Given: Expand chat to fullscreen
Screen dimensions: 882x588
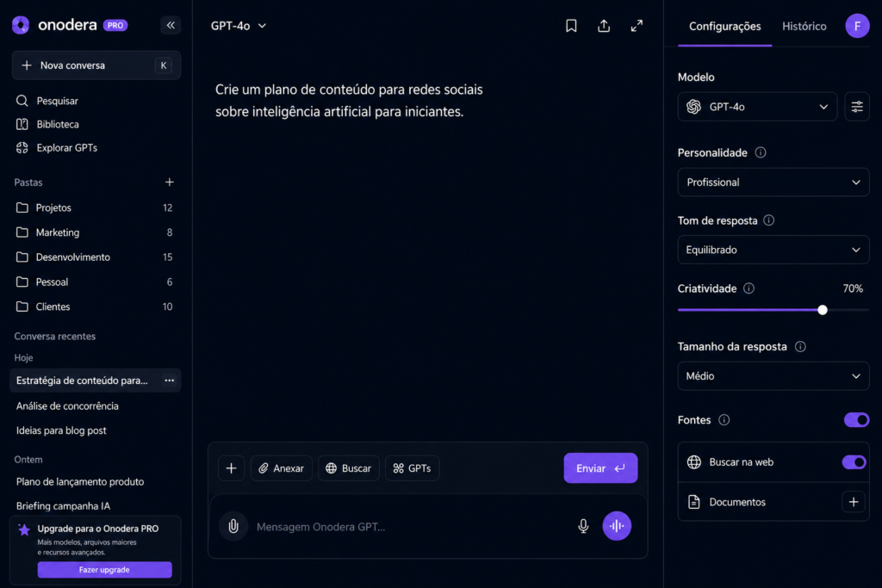Looking at the screenshot, I should 637,26.
